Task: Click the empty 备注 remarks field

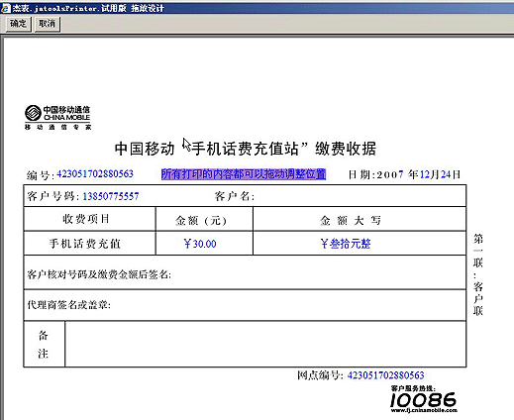Action: [x=265, y=344]
